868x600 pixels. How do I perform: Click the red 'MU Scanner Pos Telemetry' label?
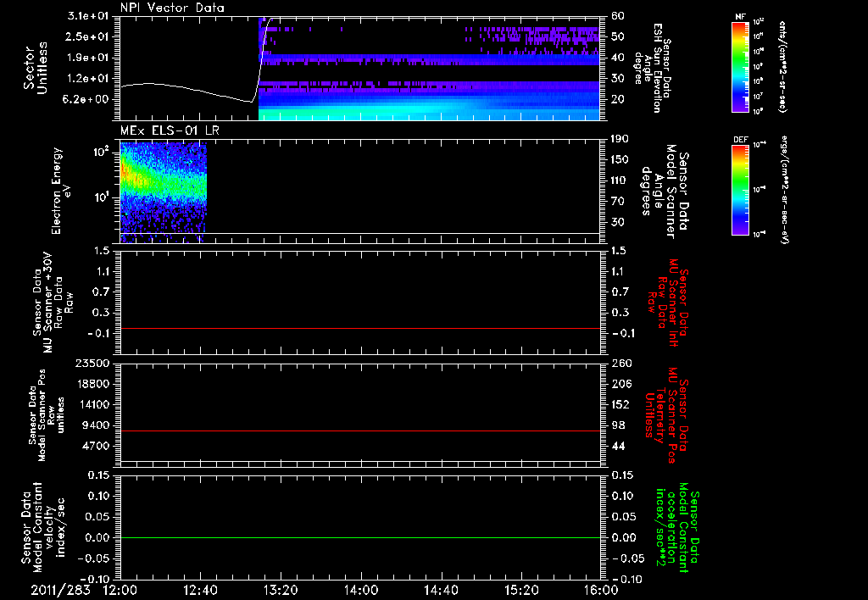[x=666, y=415]
